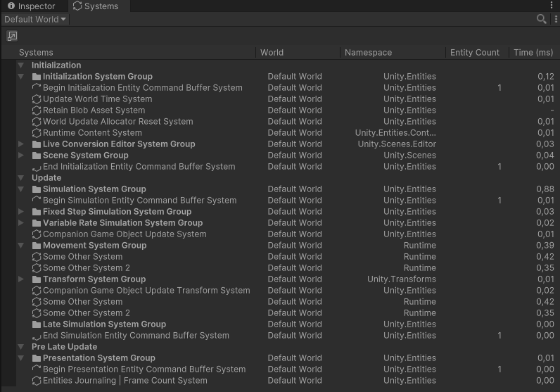This screenshot has height=392, width=560.
Task: Click the Entity Count column header
Action: (474, 52)
